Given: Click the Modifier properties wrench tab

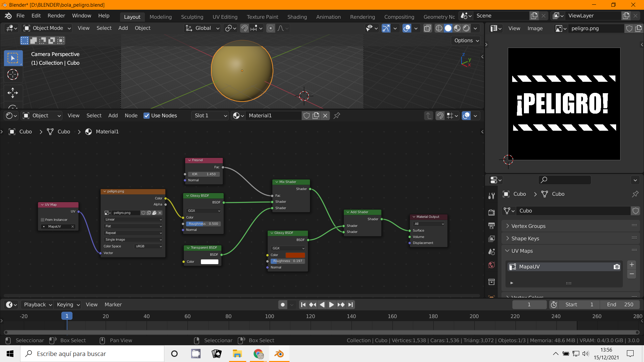Looking at the screenshot, I should pyautogui.click(x=492, y=196).
